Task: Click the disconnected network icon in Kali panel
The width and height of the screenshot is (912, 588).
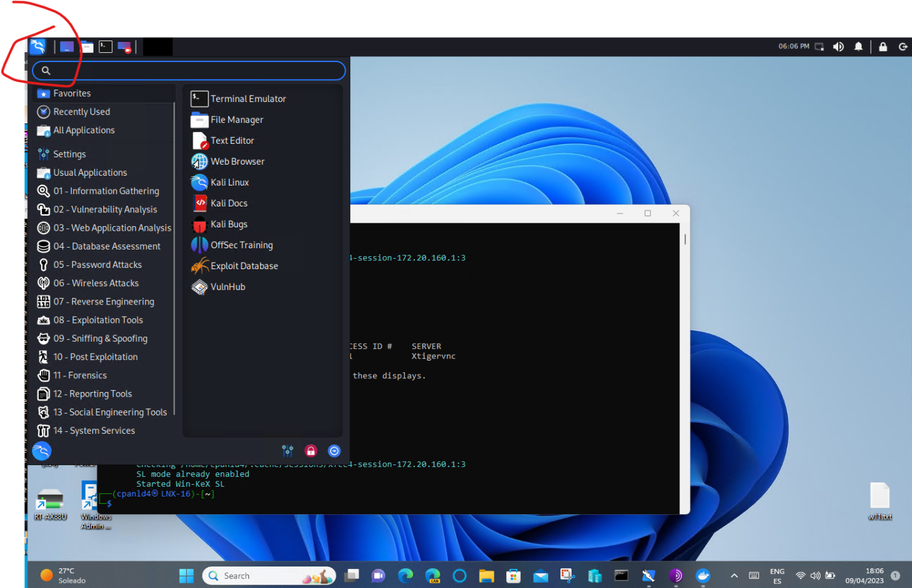Action: 819,47
